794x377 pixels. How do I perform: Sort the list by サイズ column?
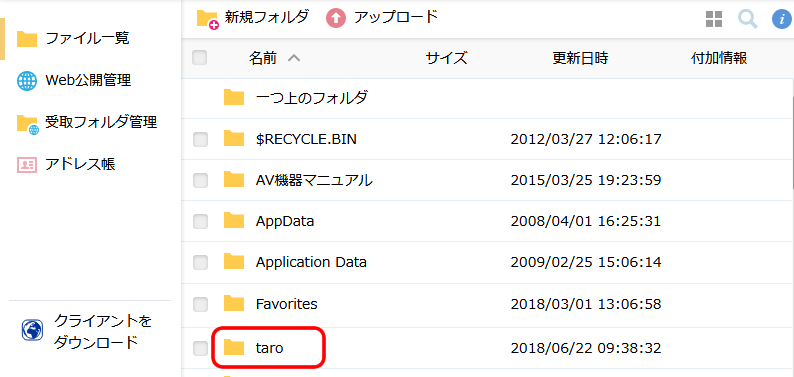(446, 59)
